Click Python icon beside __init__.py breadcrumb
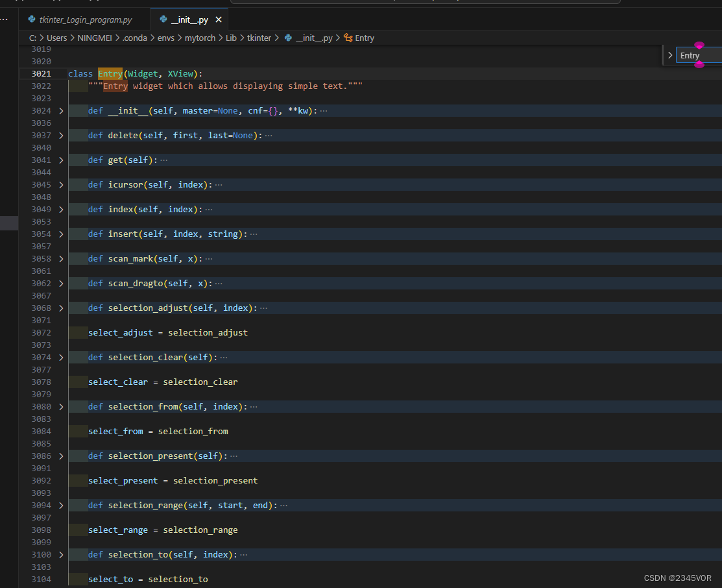 tap(288, 38)
